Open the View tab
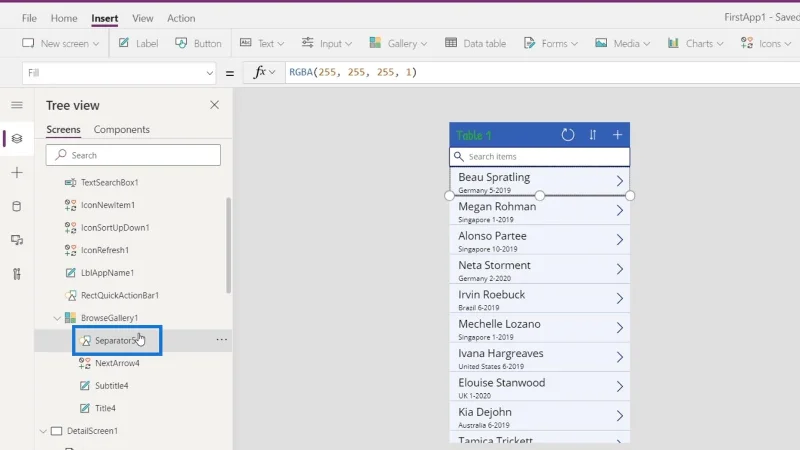Screen dimensions: 800x450 142,18
